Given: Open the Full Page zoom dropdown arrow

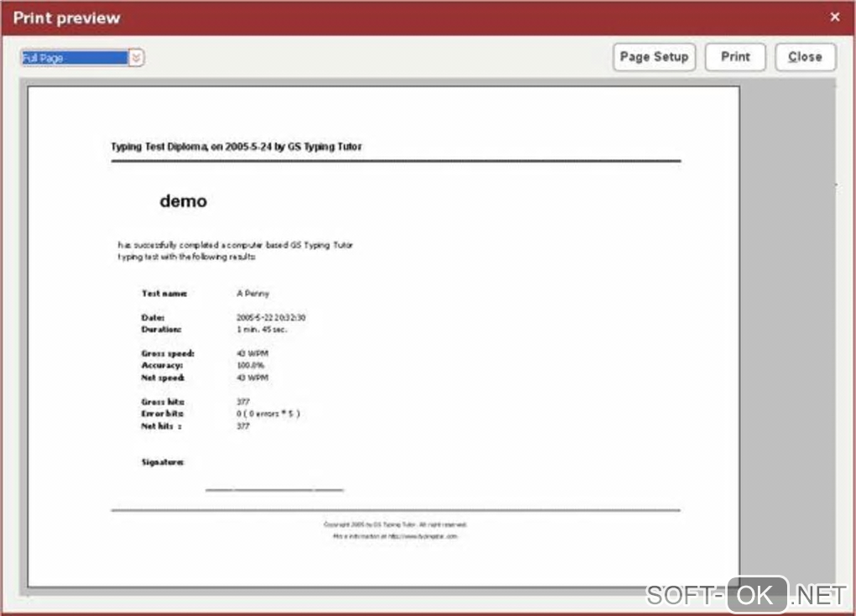Looking at the screenshot, I should [137, 58].
